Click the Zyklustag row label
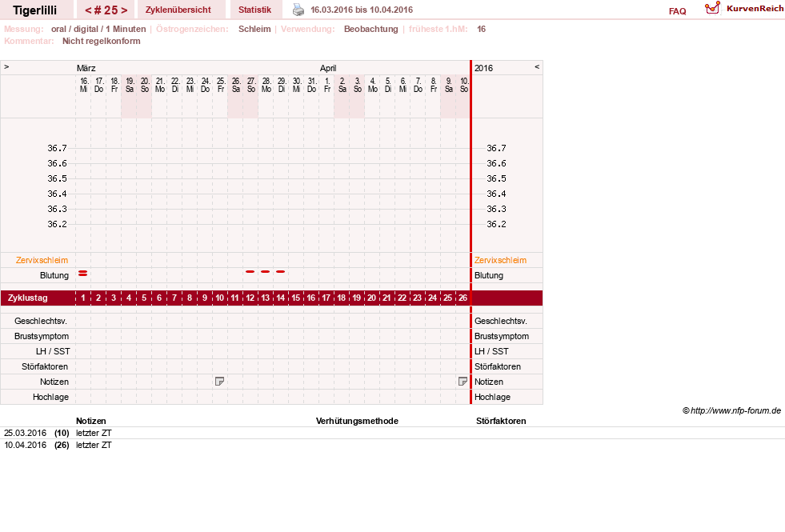This screenshot has width=785, height=532. click(28, 298)
